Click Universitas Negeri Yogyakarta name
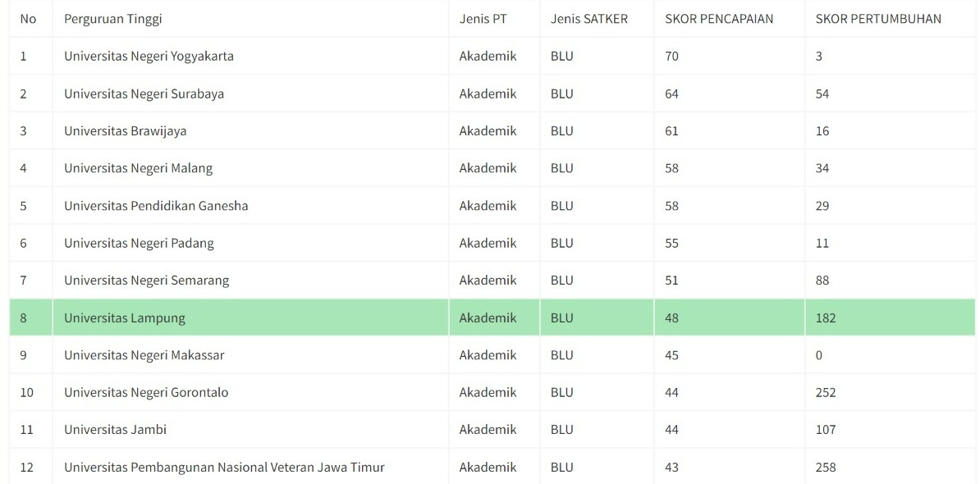 pos(149,57)
